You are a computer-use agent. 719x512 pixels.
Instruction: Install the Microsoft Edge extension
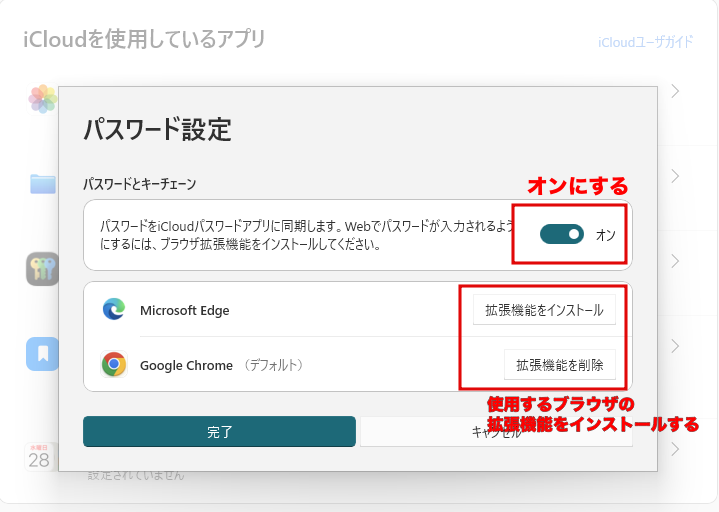tap(544, 310)
